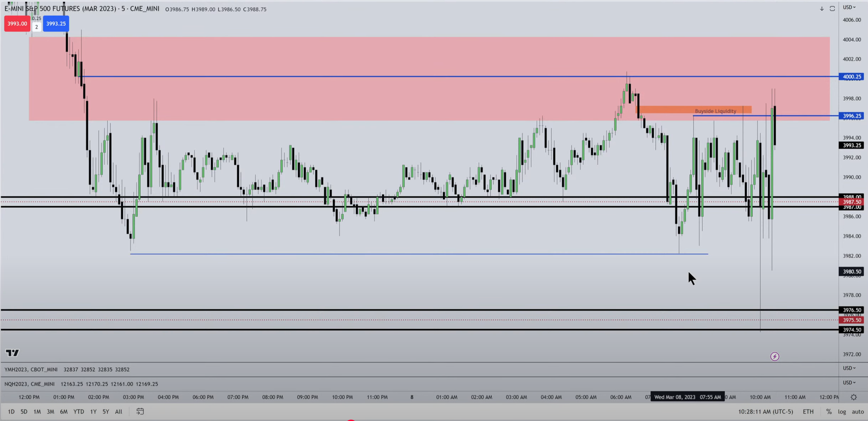Click the 3993.25 current price label
This screenshot has width=868, height=421.
(x=852, y=145)
